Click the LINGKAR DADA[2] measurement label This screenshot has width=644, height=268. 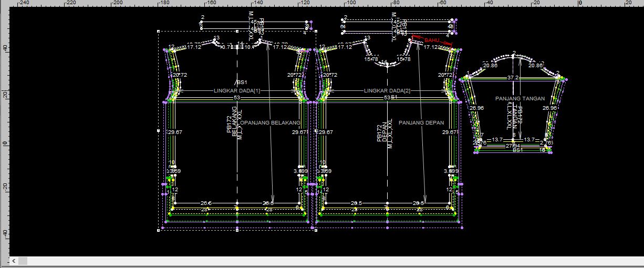coord(387,91)
